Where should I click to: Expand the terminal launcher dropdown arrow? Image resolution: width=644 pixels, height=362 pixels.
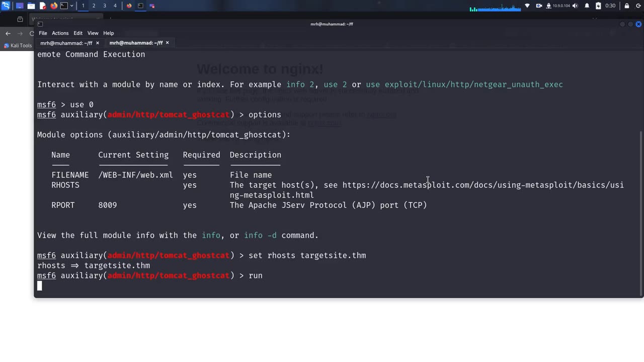(x=72, y=6)
